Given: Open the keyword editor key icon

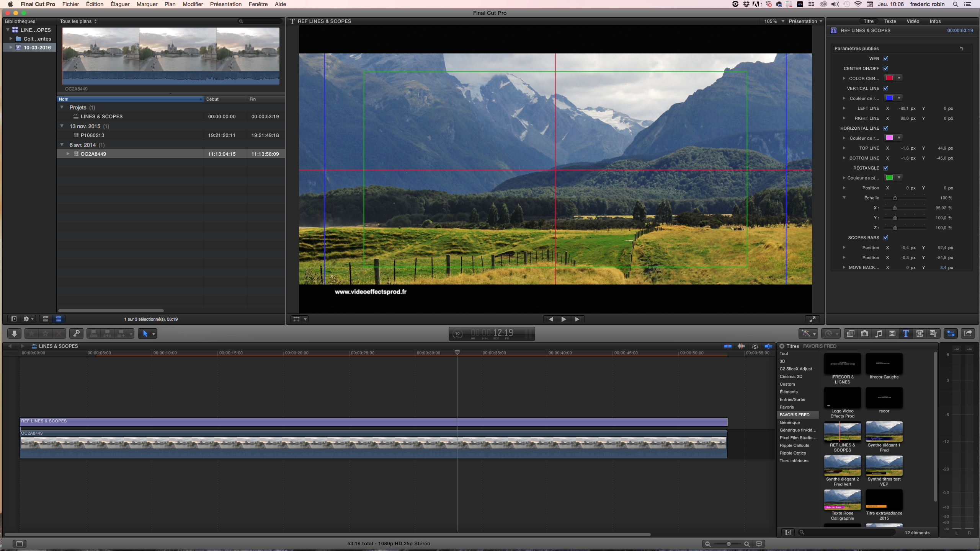Looking at the screenshot, I should tap(76, 334).
